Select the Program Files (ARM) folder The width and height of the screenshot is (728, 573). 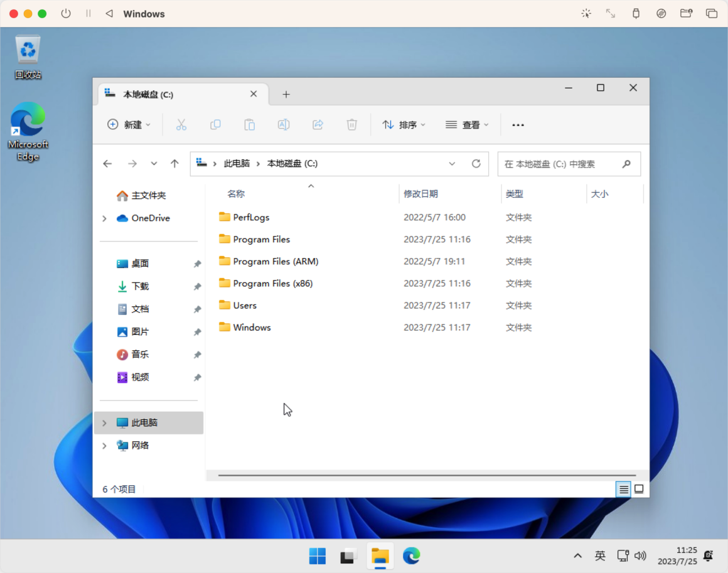[269, 262]
